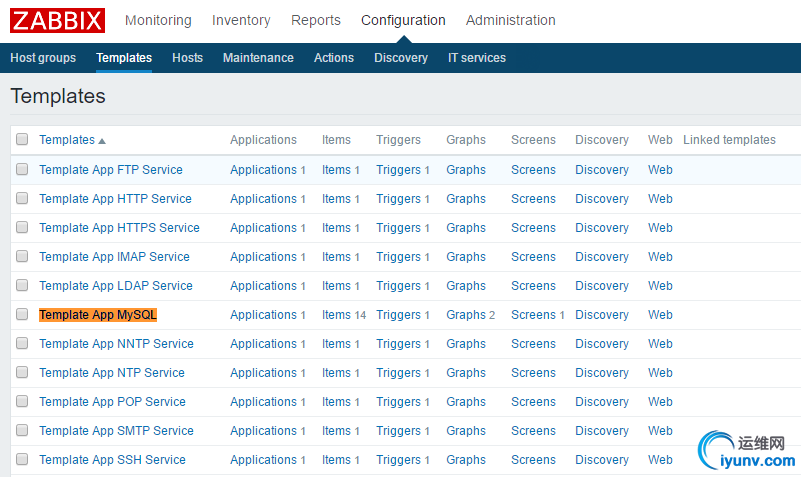The height and width of the screenshot is (477, 801).
Task: Open Template App IMAP Service link
Action: (114, 257)
